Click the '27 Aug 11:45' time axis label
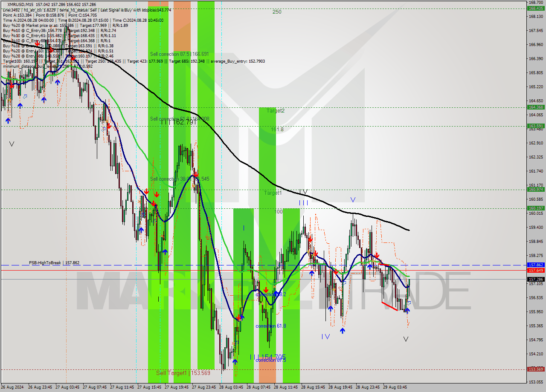Image resolution: width=546 pixels, height=392 pixels. click(x=122, y=387)
